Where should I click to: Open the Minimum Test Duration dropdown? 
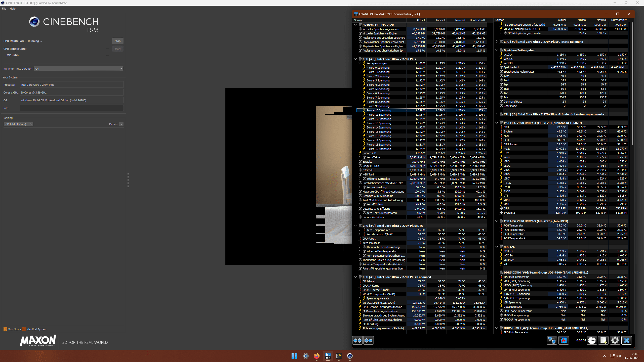(x=78, y=69)
